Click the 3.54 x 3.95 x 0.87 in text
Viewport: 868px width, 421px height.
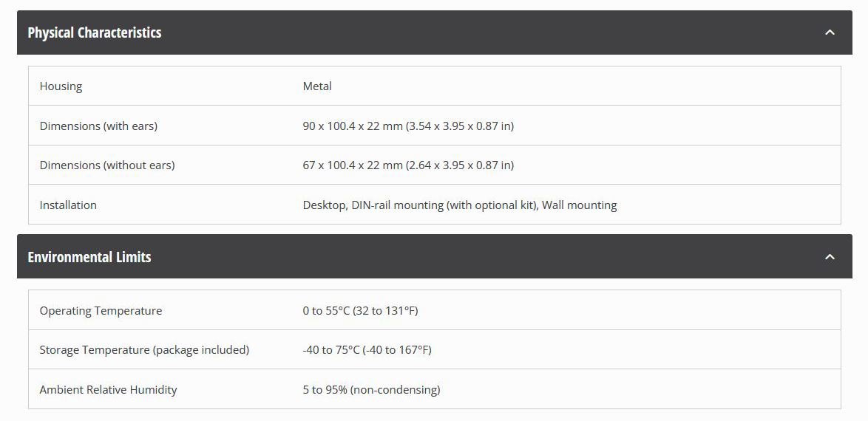tap(460, 126)
